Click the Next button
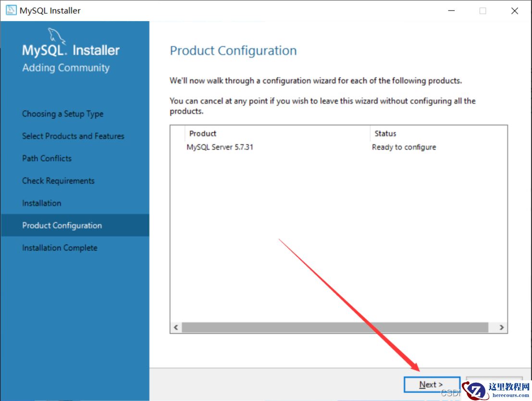532x401 pixels. point(431,385)
